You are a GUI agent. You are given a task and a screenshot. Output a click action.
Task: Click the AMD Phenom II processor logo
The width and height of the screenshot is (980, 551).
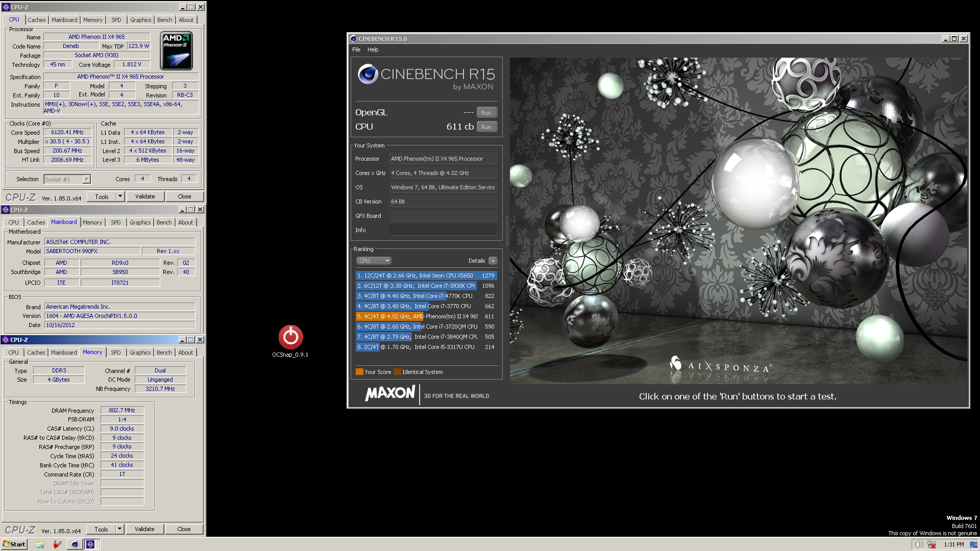click(177, 51)
